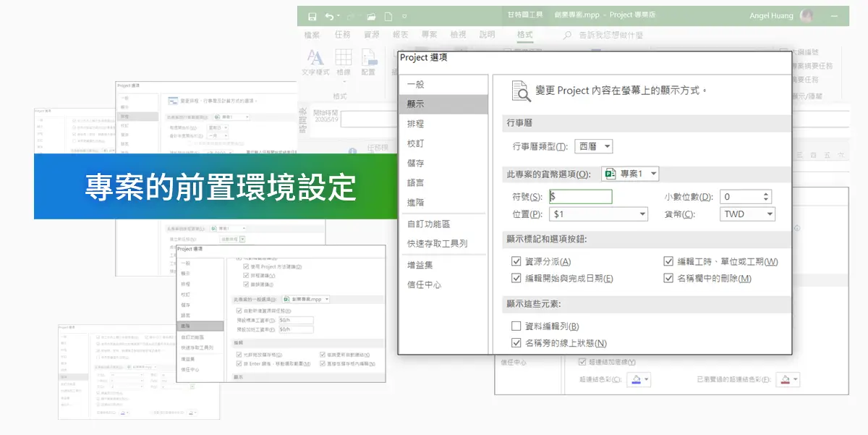Click the New blank document icon
868x435 pixels.
[389, 16]
